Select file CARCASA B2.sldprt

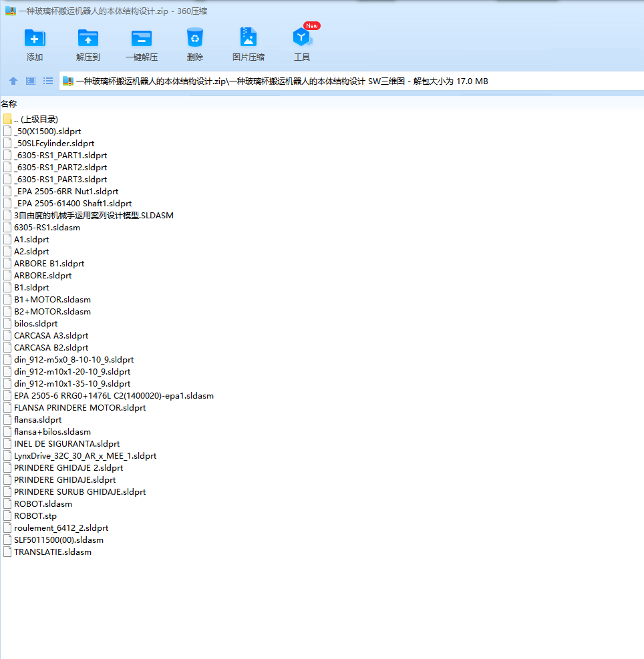[51, 348]
